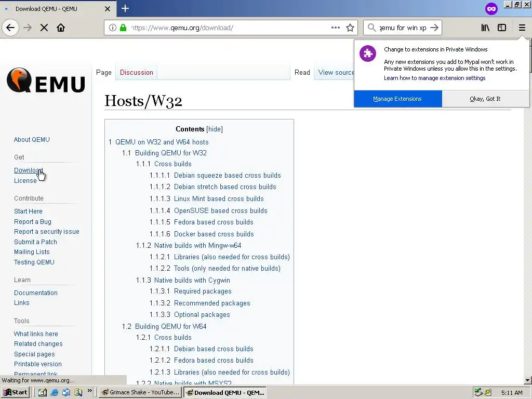
Task: Open Mailing Lists link
Action: 32,252
